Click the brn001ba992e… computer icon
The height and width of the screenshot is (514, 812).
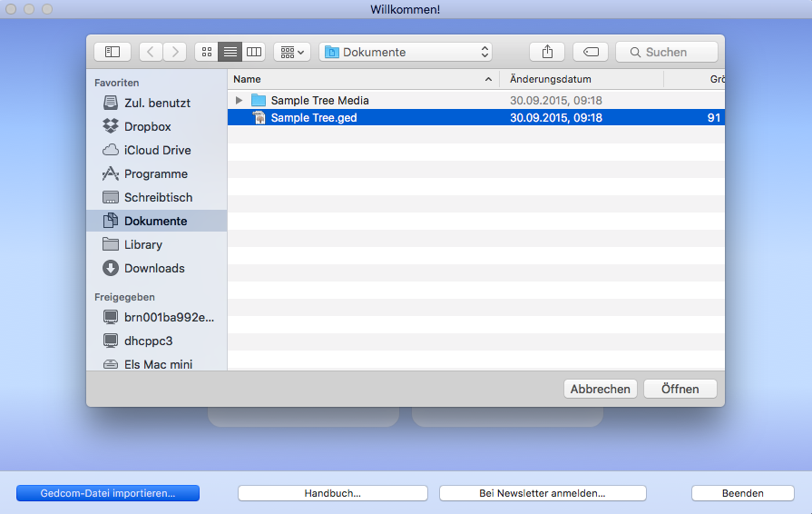point(111,317)
